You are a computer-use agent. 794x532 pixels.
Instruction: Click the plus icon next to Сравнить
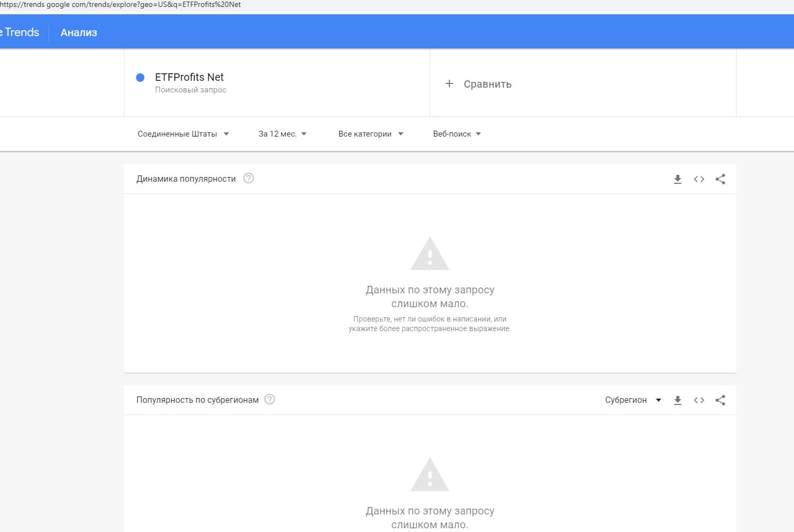point(449,83)
